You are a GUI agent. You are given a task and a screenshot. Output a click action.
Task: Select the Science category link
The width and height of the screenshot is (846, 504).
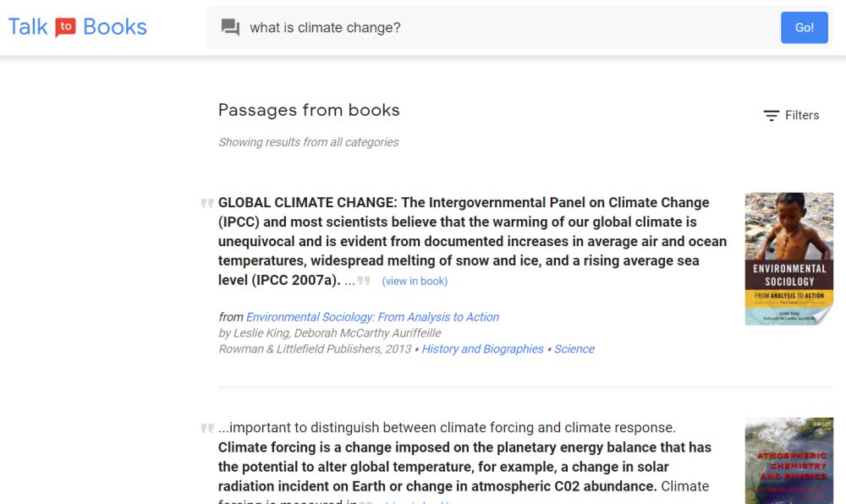click(x=574, y=349)
